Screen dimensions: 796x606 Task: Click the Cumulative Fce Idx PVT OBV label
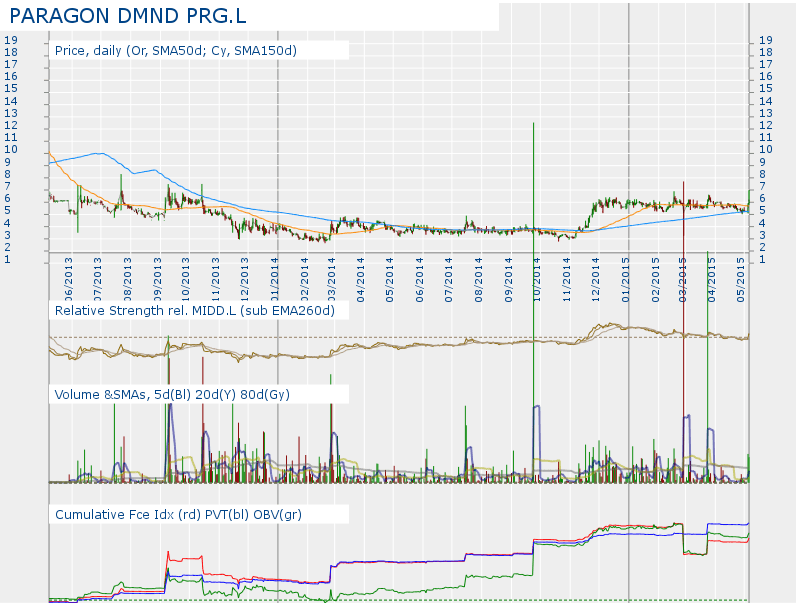point(178,515)
